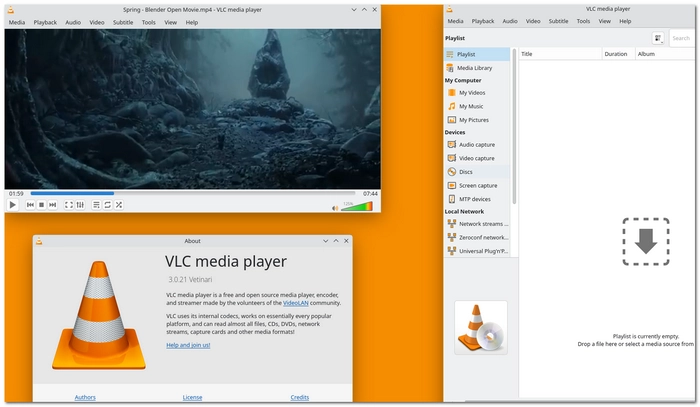Select Media Library in sidebar
Screen dimensions: 700x407
coord(477,68)
